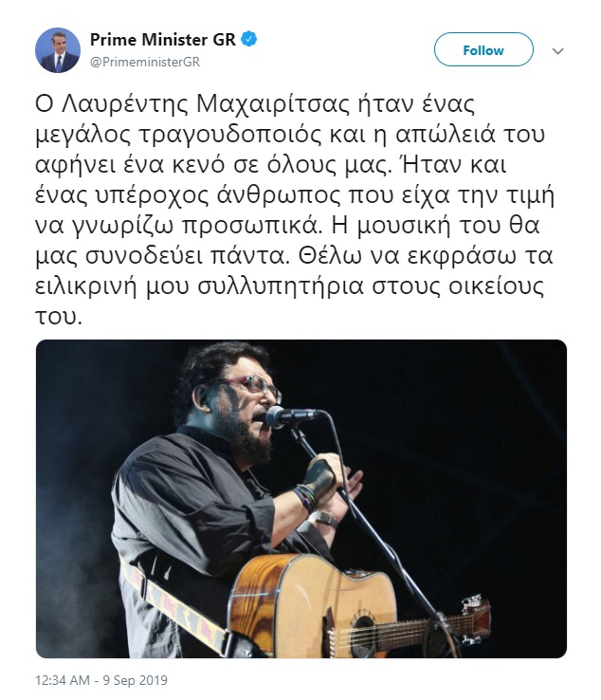The height and width of the screenshot is (700, 601).
Task: Click the 12:34 AM timestamp link
Action: 63,680
